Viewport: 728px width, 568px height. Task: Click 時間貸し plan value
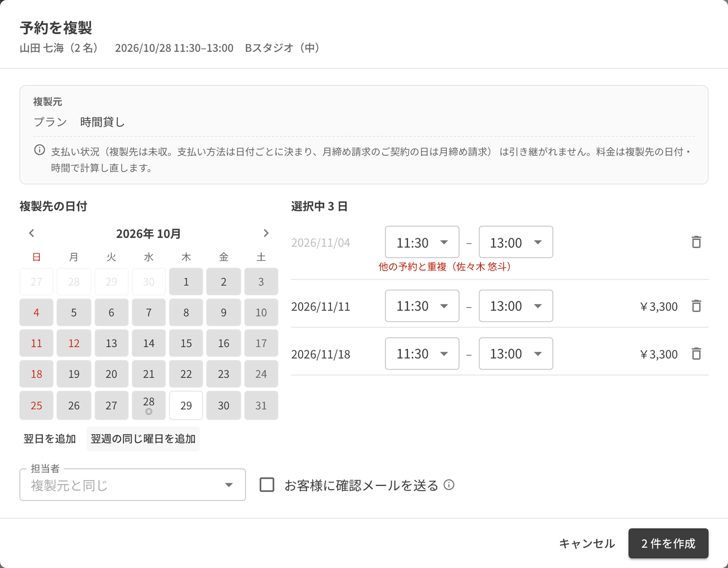coord(102,122)
